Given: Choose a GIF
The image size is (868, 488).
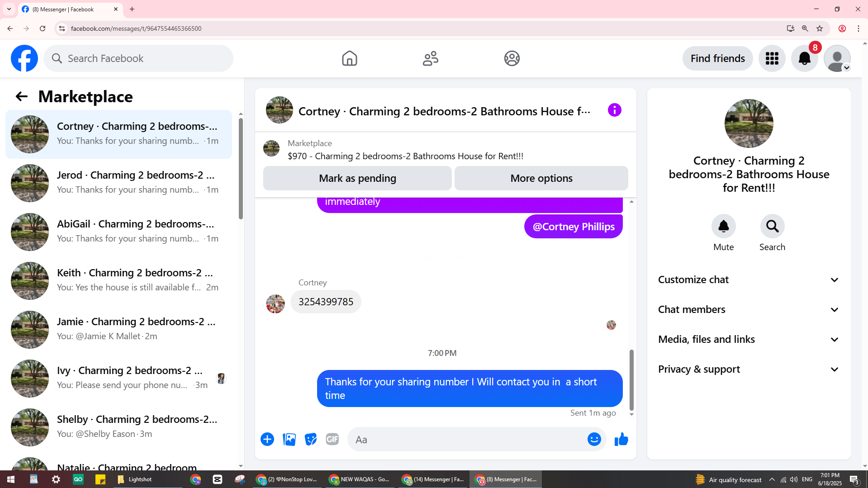Looking at the screenshot, I should [x=332, y=439].
